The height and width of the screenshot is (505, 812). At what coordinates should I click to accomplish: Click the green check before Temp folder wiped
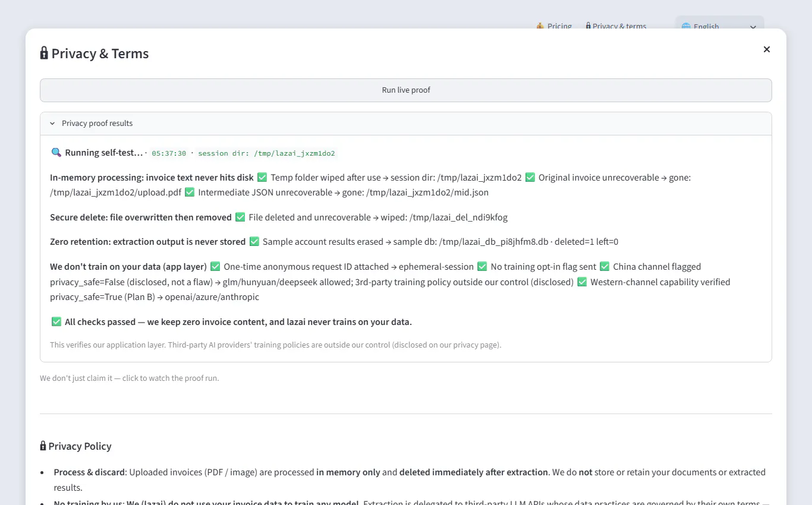[x=262, y=178]
